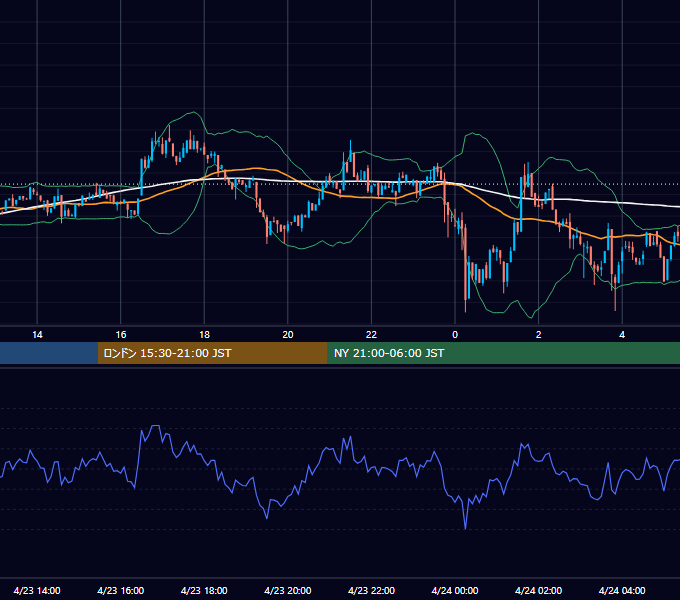Click the 4/23 18:00 date label
This screenshot has width=680, height=600.
pos(204,590)
